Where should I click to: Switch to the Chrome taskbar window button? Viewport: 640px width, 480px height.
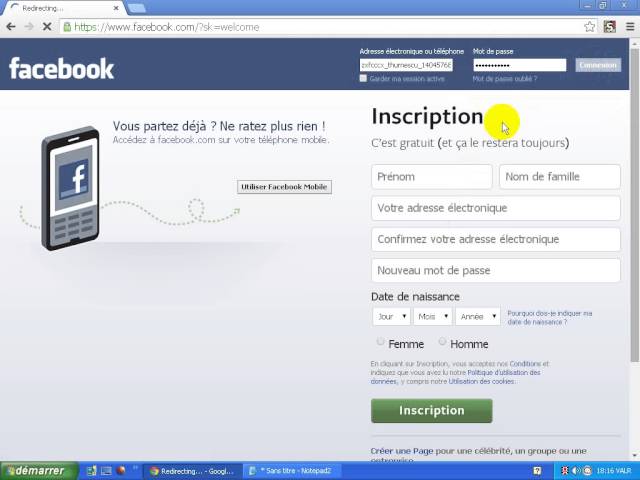point(193,471)
